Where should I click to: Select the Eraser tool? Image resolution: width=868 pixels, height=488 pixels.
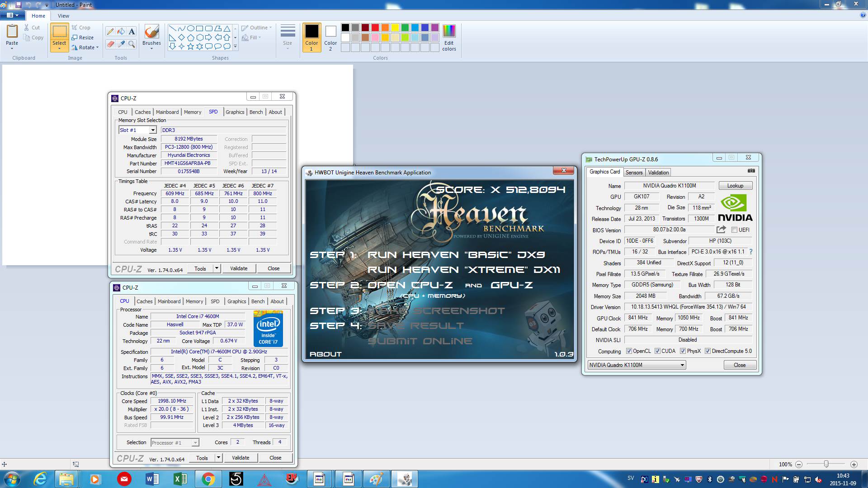pos(110,44)
